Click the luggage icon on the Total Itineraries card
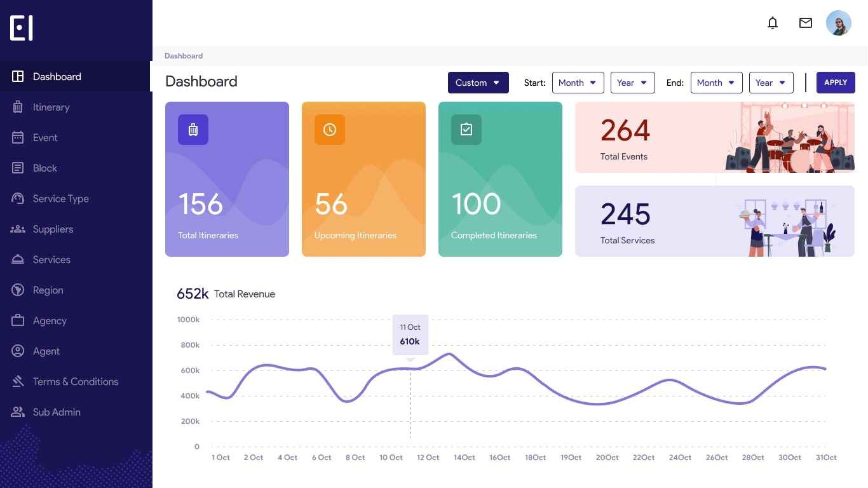 point(193,130)
